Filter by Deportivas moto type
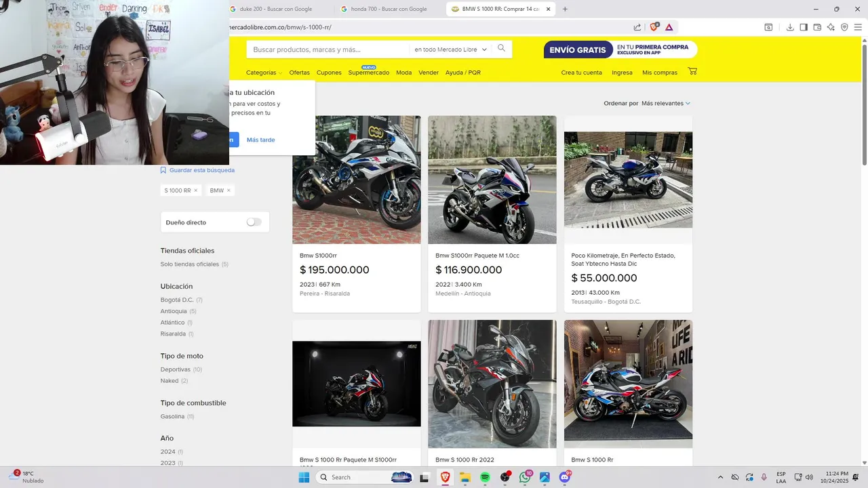This screenshot has height=488, width=868. coord(176,369)
